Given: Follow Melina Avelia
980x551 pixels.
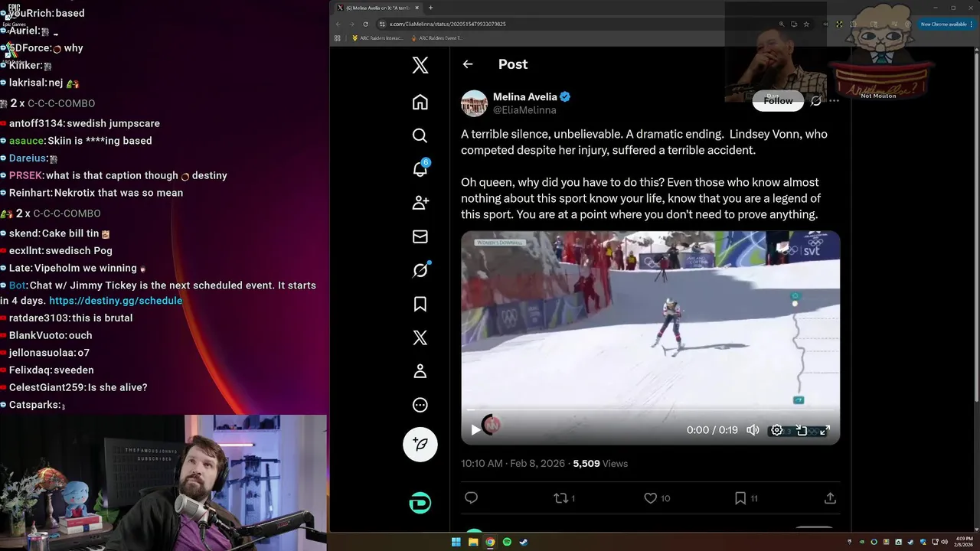Looking at the screenshot, I should click(778, 101).
